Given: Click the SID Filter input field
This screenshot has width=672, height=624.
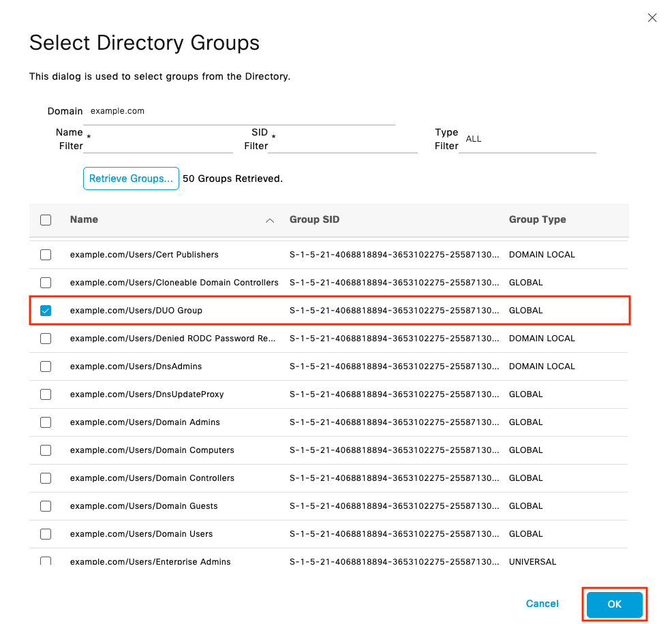Looking at the screenshot, I should [x=343, y=139].
